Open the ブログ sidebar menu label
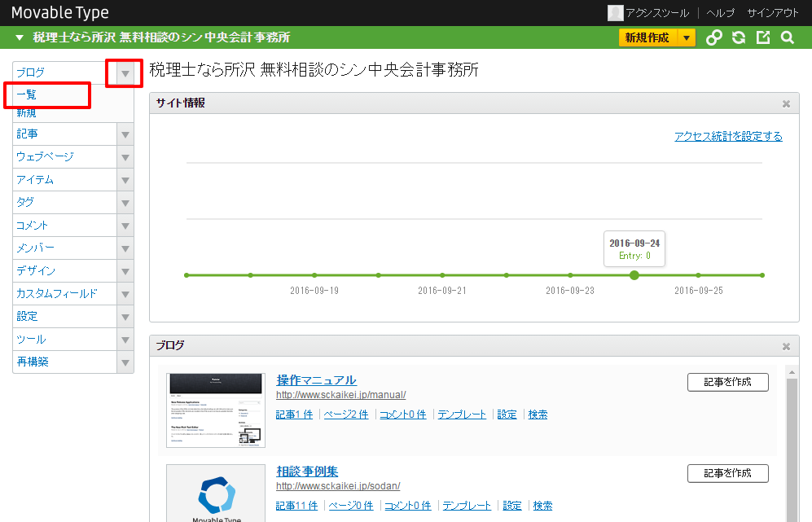 pos(31,72)
